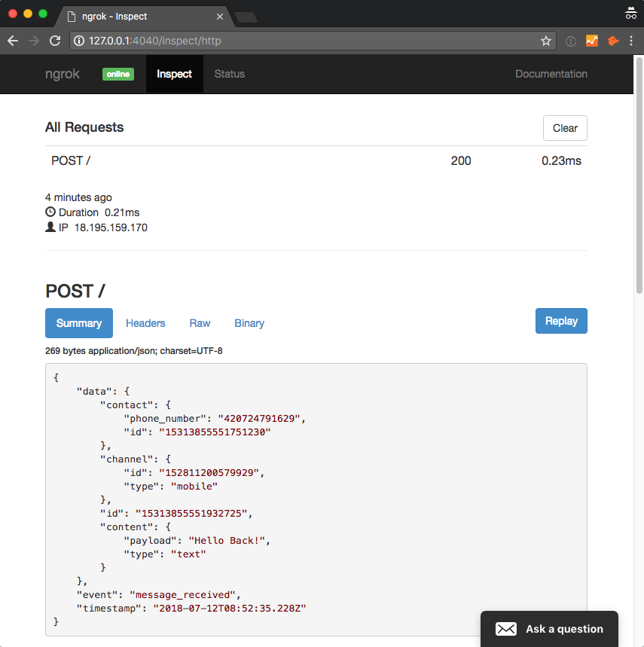
Task: Switch to the Status navigation tab
Action: click(230, 74)
